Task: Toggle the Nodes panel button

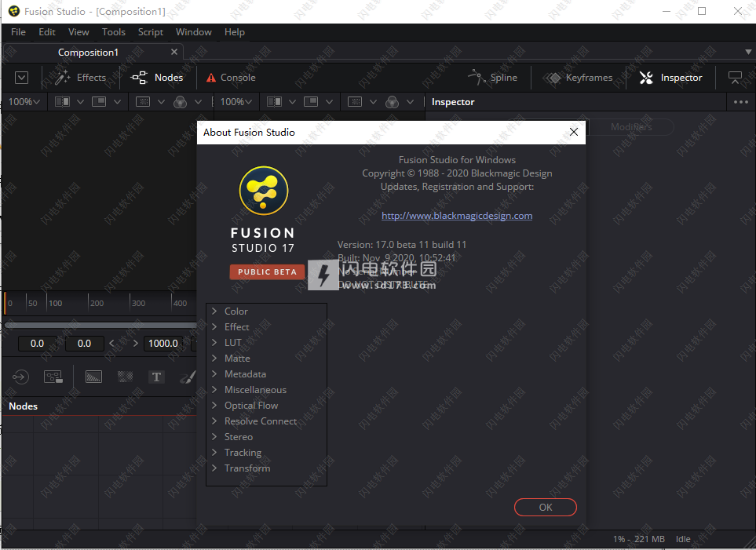Action: (x=157, y=78)
